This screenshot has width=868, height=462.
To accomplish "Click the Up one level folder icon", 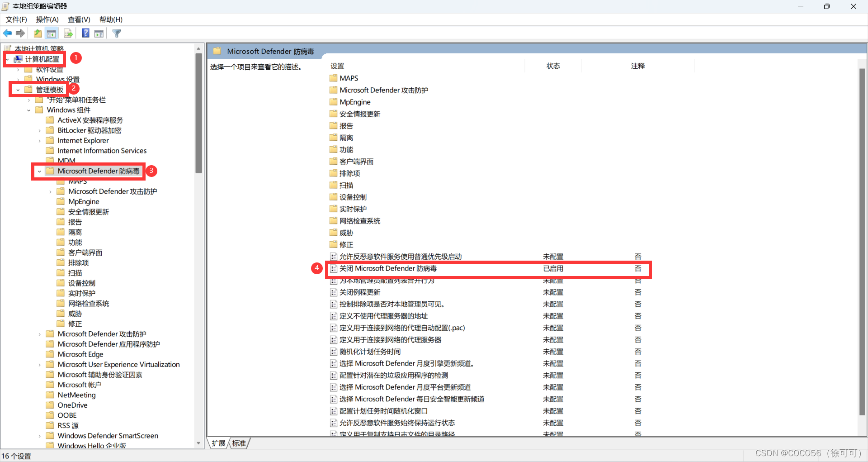I will coord(38,33).
